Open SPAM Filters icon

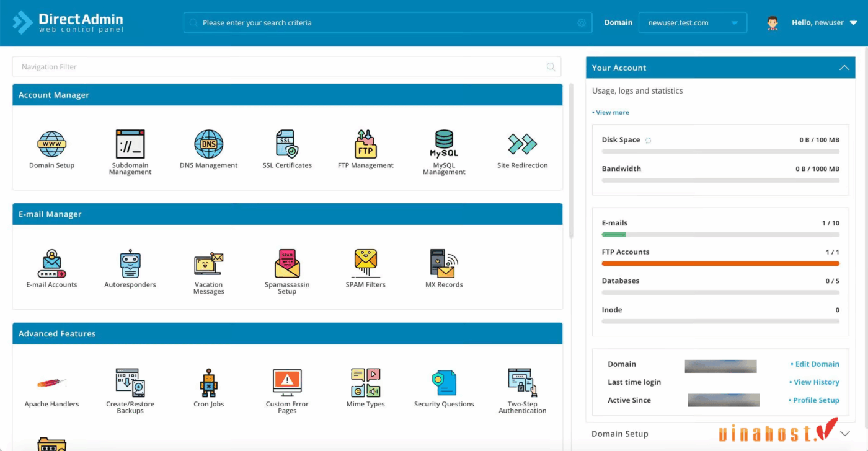[366, 263]
